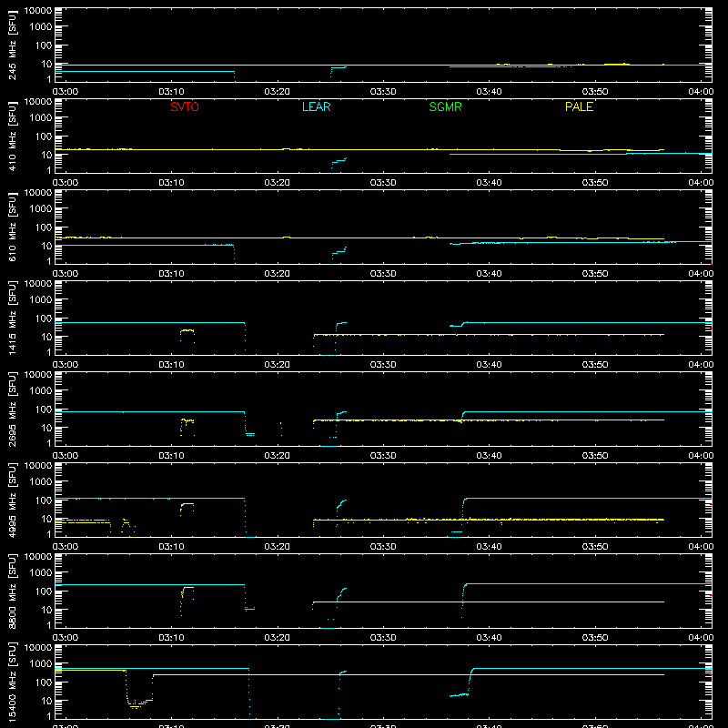Click the green SGMR station label
The height and width of the screenshot is (728, 728).
[x=445, y=106]
